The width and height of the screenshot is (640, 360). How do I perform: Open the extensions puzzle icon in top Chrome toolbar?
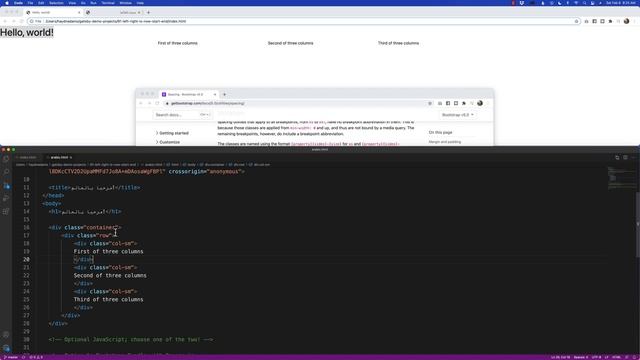click(611, 21)
